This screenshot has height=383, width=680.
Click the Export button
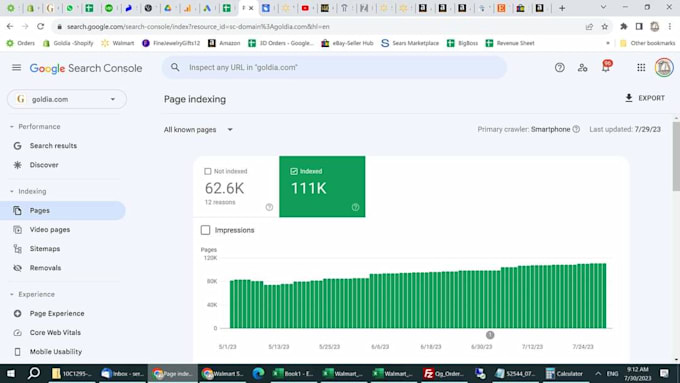pos(644,98)
